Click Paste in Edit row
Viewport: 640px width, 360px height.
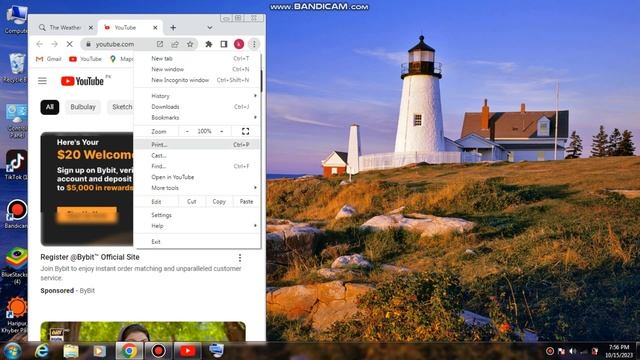point(246,202)
